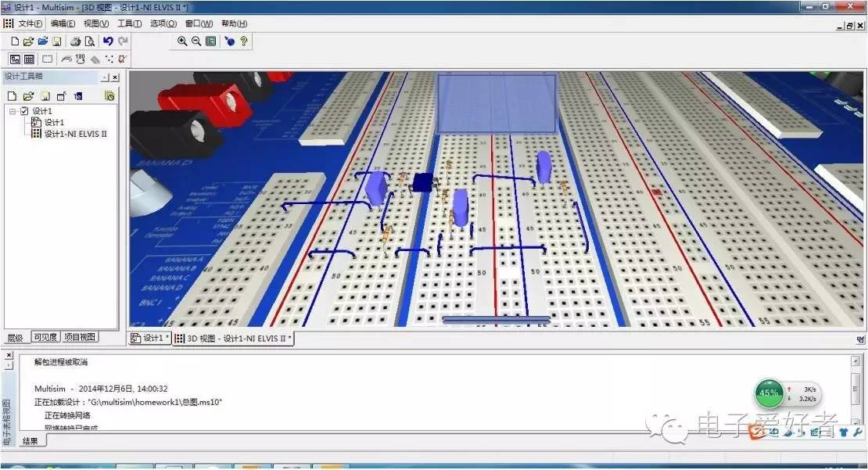Switch to the 层级 tab
The image size is (868, 470).
[15, 338]
